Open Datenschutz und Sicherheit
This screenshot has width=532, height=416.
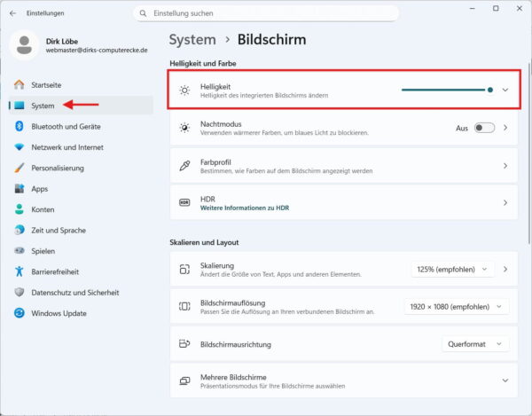[x=81, y=292]
